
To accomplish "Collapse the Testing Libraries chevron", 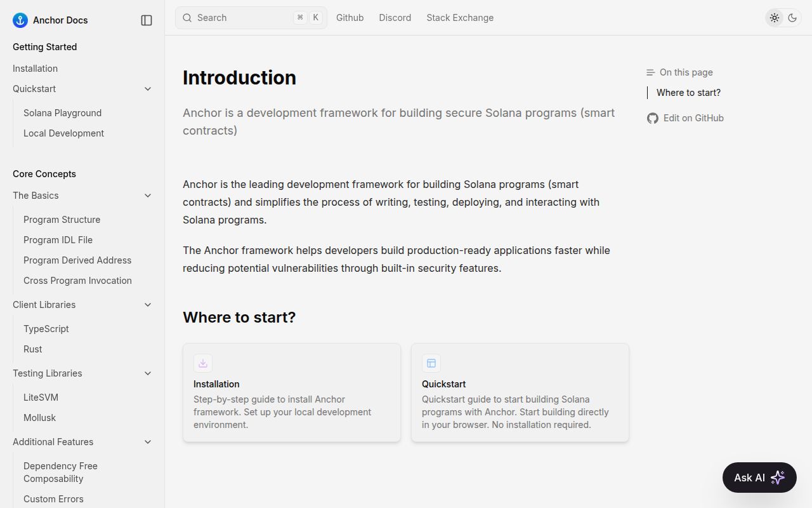I will point(148,373).
